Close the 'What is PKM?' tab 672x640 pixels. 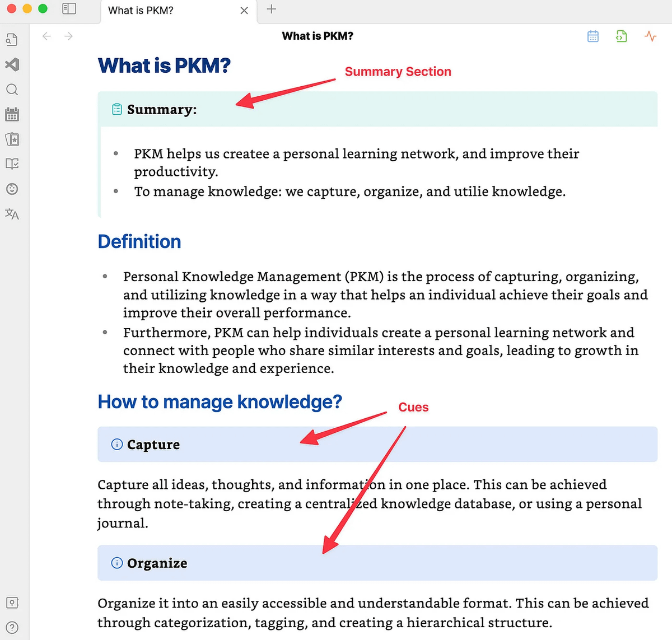(244, 11)
